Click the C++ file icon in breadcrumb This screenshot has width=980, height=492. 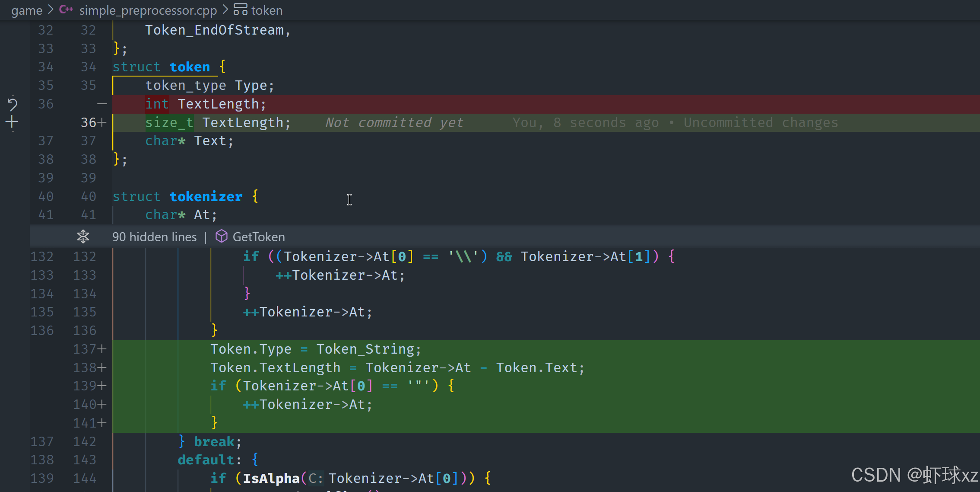(66, 10)
